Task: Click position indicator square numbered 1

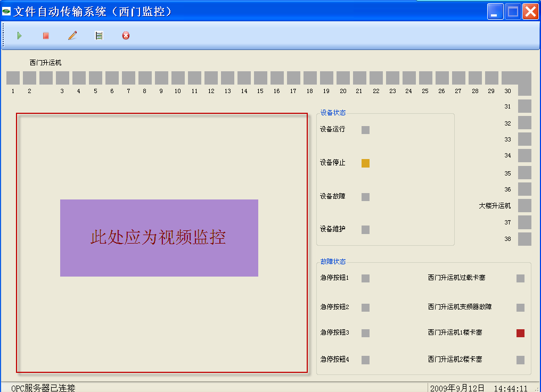Action: (x=13, y=78)
